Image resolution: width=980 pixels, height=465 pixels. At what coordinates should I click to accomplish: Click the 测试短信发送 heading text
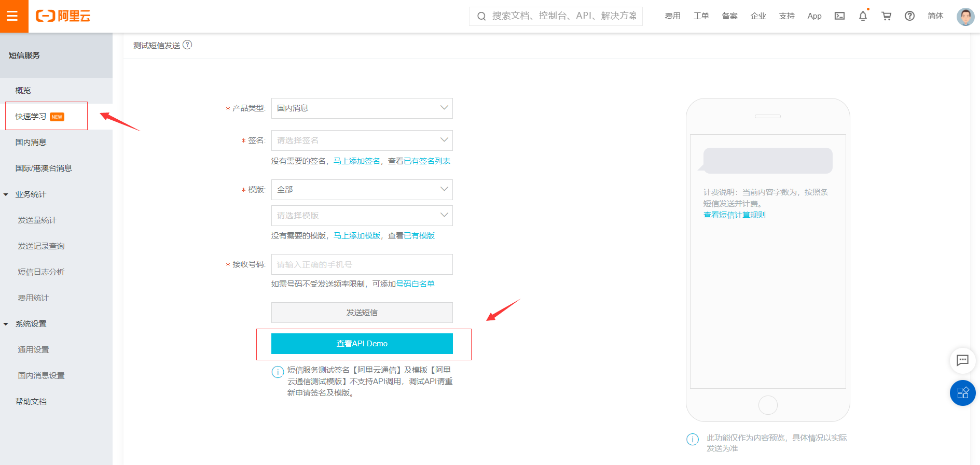click(157, 46)
